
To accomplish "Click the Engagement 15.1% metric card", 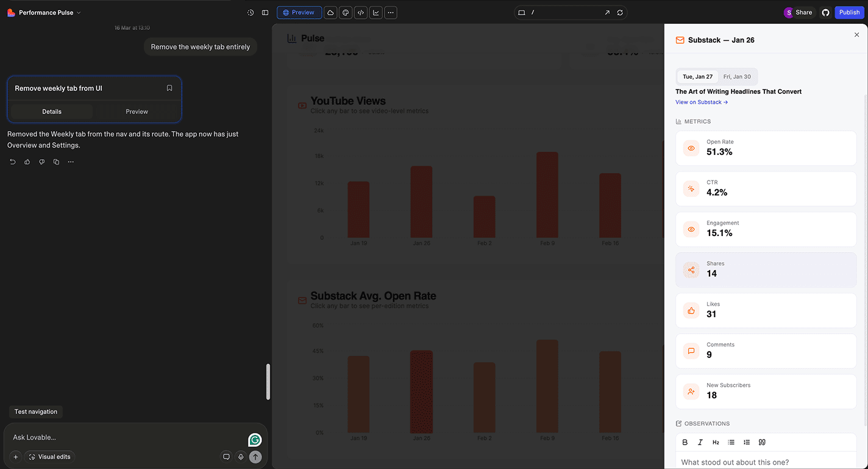I will [x=766, y=229].
